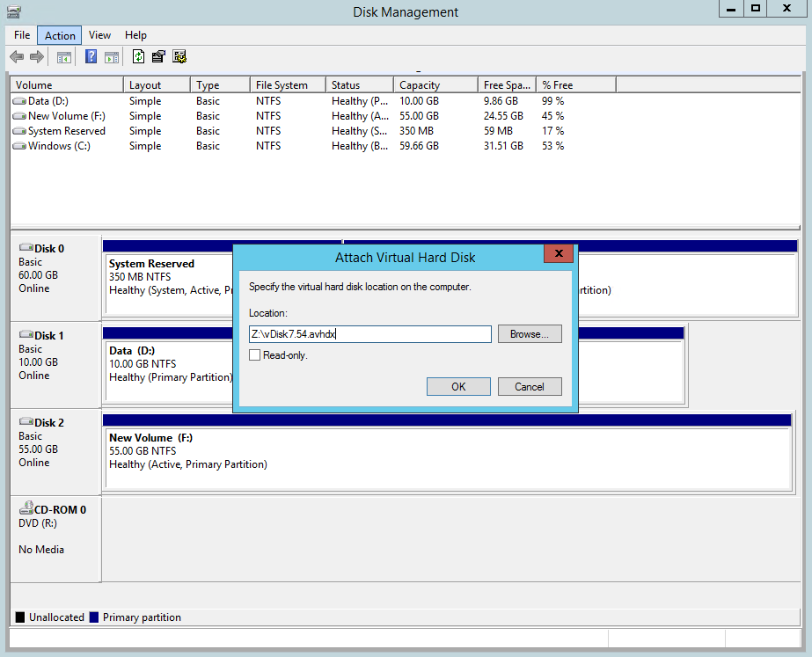Open Help via blue question mark icon
This screenshot has height=657, width=812.
coord(91,57)
